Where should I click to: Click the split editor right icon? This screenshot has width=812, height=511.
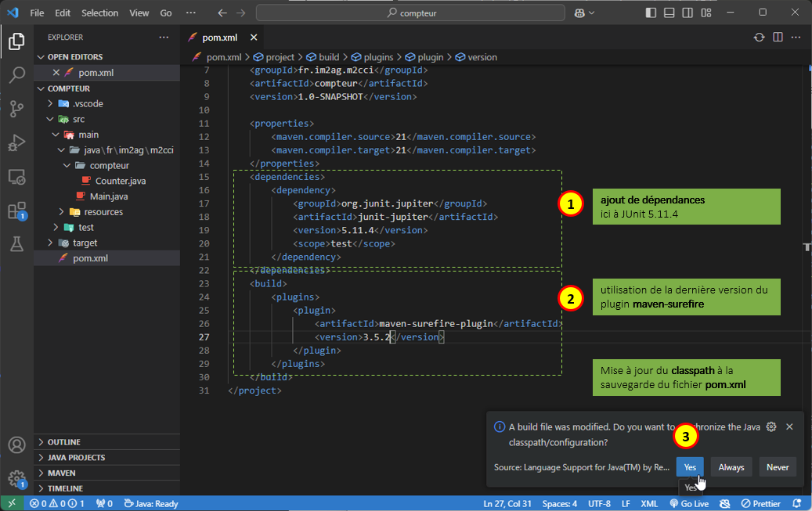(778, 37)
